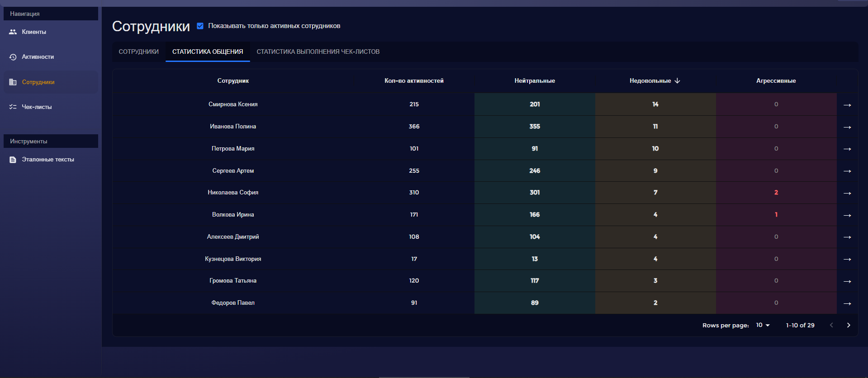
Task: Select the Статистика общения tab
Action: coord(208,52)
